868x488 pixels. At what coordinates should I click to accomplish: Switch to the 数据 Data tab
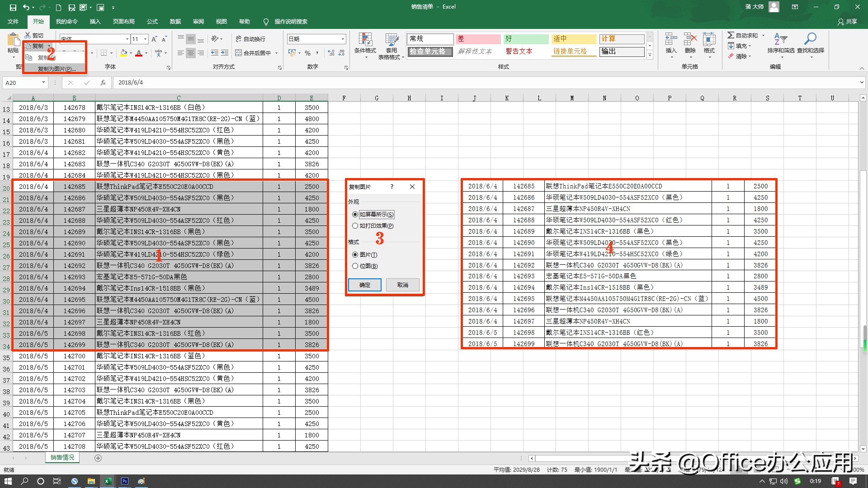coord(175,22)
